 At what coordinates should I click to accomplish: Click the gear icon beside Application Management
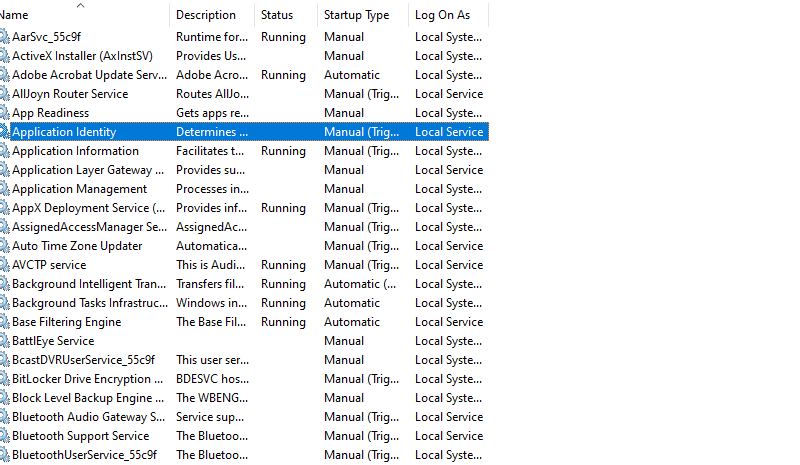click(4, 189)
